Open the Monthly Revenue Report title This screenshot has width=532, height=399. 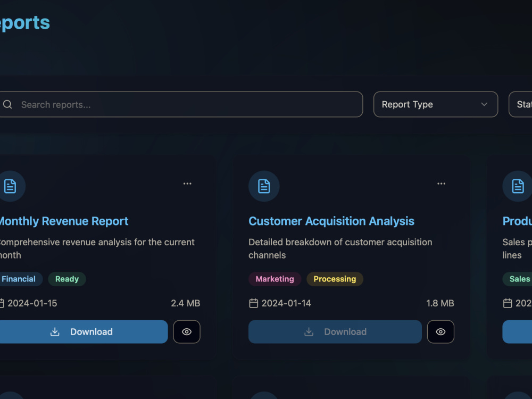pos(64,221)
